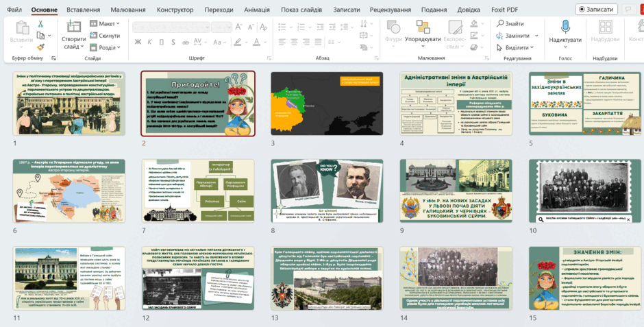Open the Section dropdown

[105, 47]
